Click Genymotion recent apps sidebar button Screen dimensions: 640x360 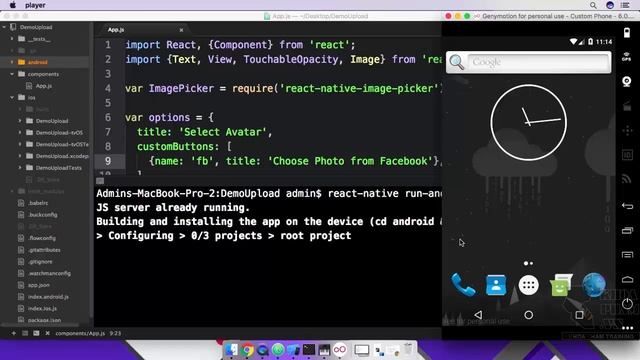pos(627,231)
